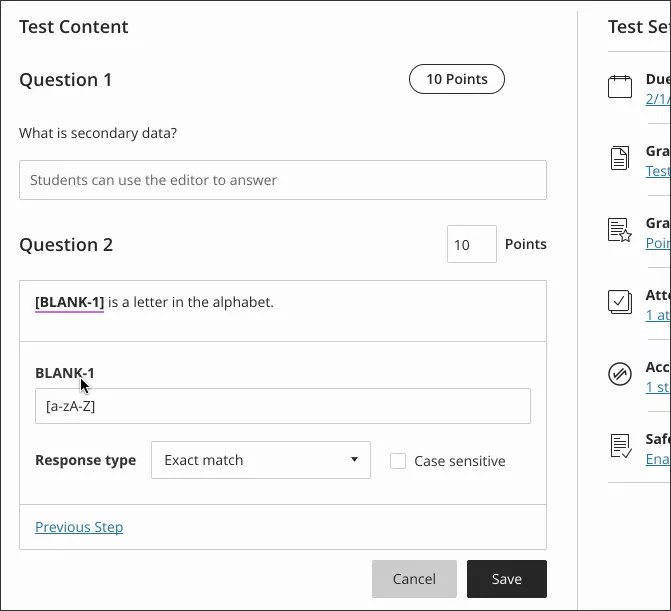
Task: Click the access code circular check icon
Action: pos(620,374)
